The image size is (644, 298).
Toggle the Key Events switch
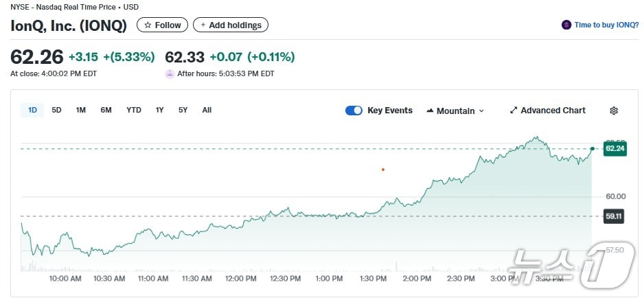(x=354, y=111)
